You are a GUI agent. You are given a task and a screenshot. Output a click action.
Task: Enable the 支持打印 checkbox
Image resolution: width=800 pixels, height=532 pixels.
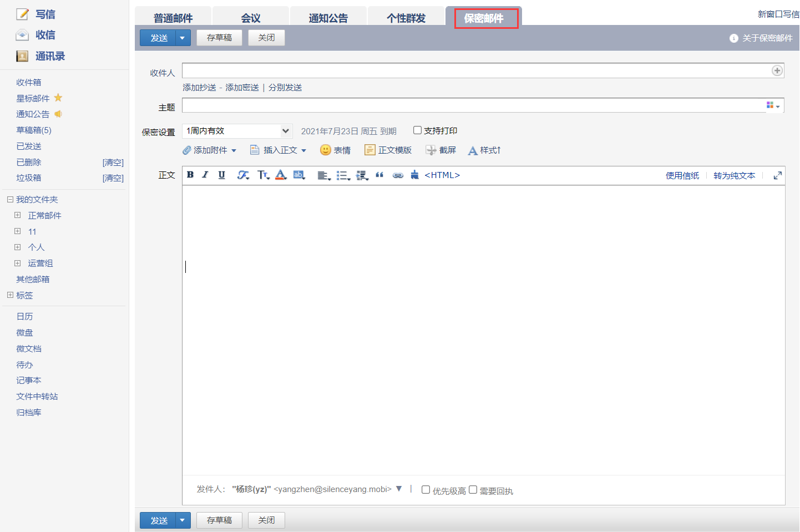[x=417, y=130]
